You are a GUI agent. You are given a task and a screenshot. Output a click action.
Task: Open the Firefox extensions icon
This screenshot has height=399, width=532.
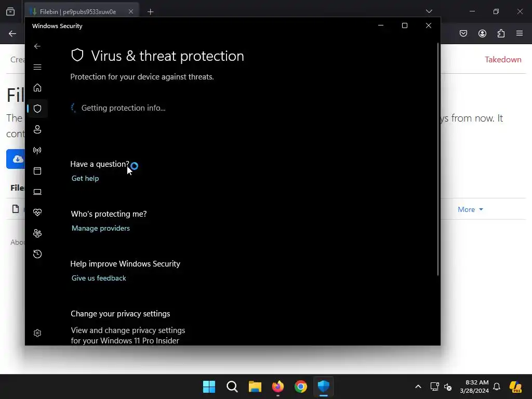(x=501, y=33)
